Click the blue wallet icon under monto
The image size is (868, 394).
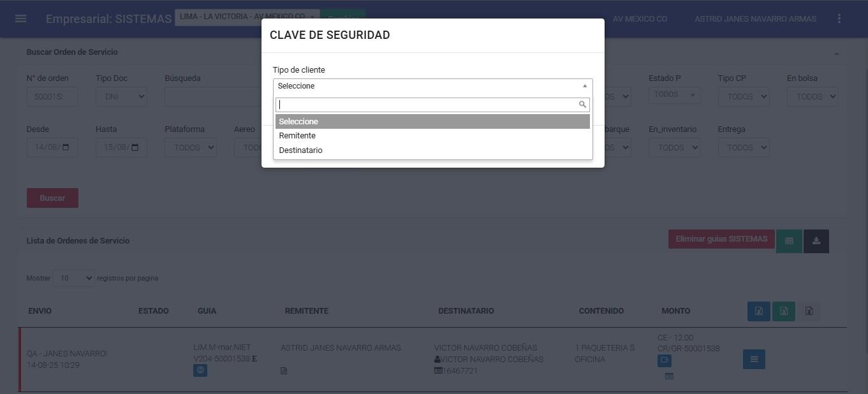tap(664, 360)
